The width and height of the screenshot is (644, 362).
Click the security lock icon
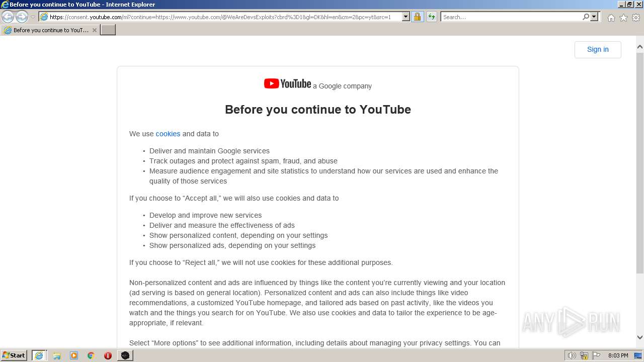417,17
